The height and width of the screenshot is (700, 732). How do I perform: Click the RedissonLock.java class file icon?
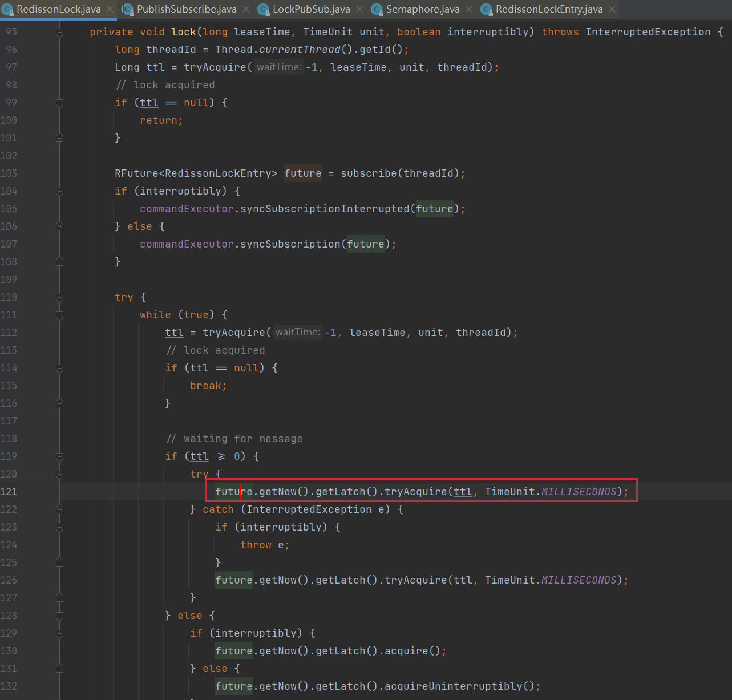tap(8, 10)
